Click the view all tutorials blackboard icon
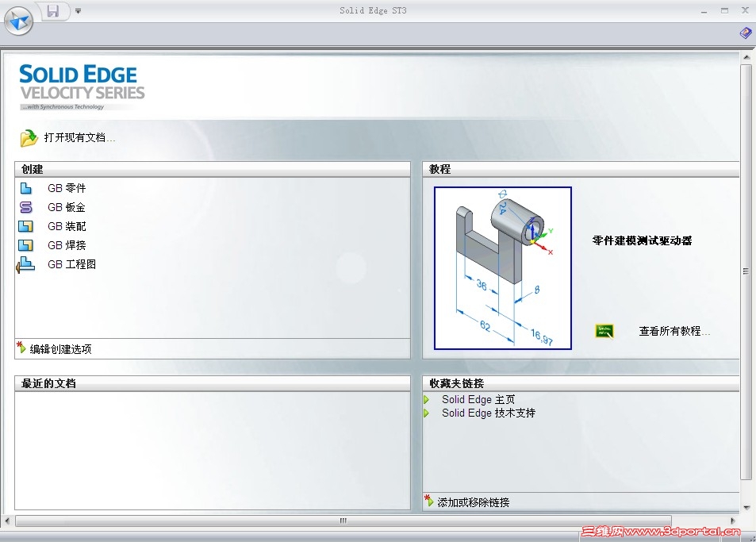 604,331
